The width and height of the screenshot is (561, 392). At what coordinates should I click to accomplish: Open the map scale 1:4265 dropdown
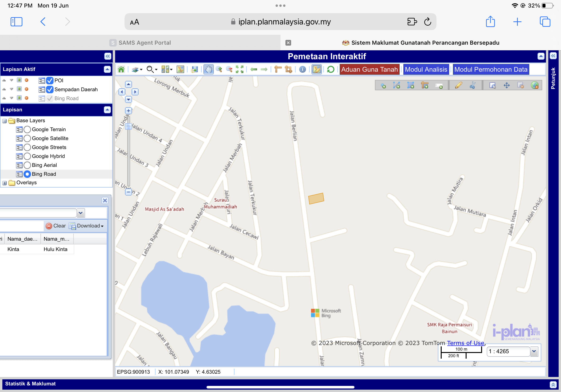534,351
